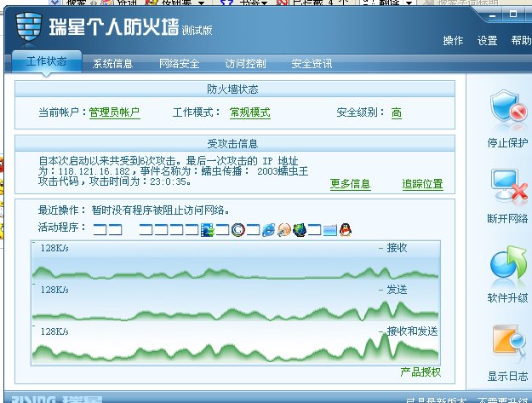
Task: Click the 受攻击信息 section header
Action: 235,144
